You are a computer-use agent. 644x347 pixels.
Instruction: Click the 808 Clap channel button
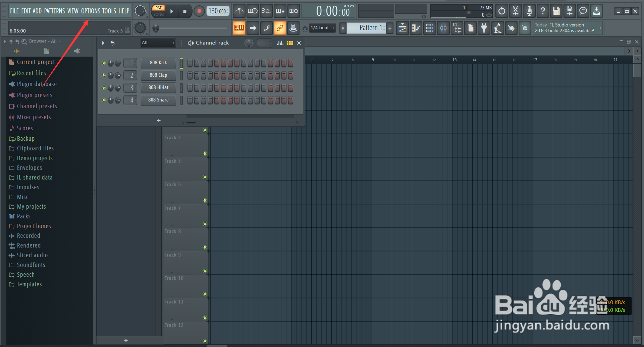(158, 75)
